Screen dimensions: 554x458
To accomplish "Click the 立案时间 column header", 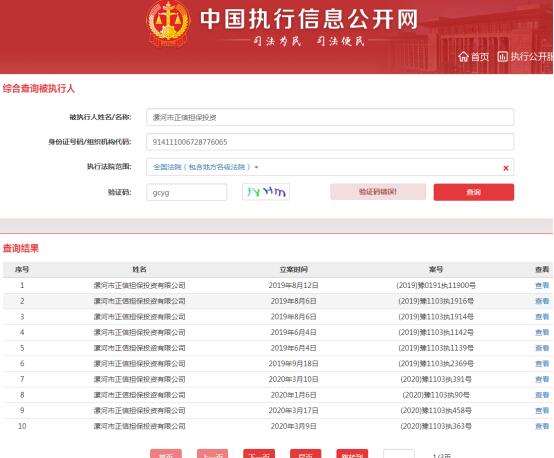I will [x=294, y=270].
